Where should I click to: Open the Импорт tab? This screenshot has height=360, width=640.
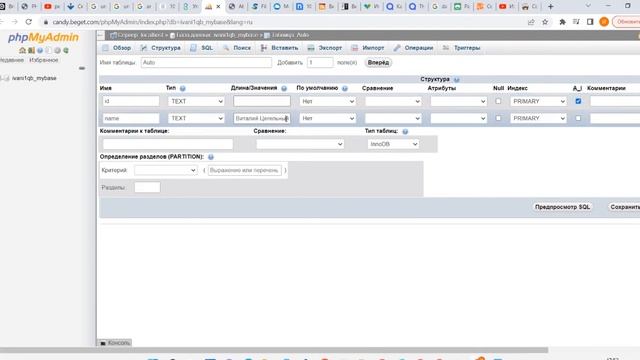point(368,48)
